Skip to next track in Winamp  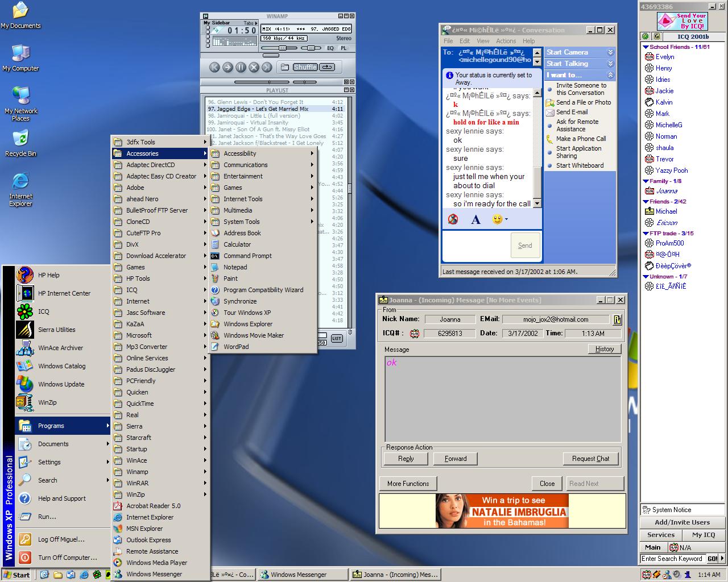267,67
